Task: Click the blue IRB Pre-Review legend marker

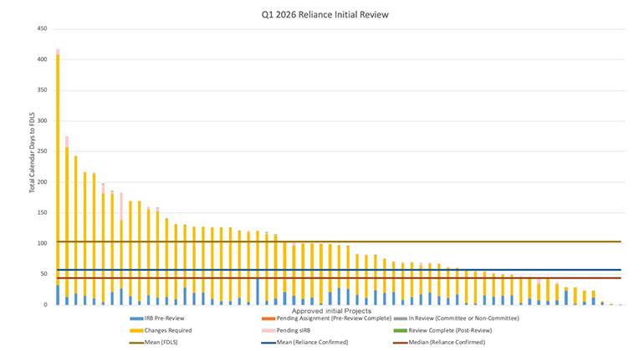Action: tap(134, 318)
